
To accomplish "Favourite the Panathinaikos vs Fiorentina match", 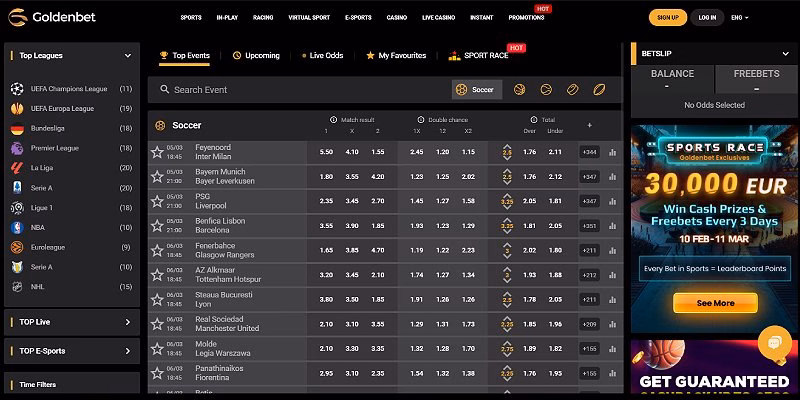I will coord(157,373).
